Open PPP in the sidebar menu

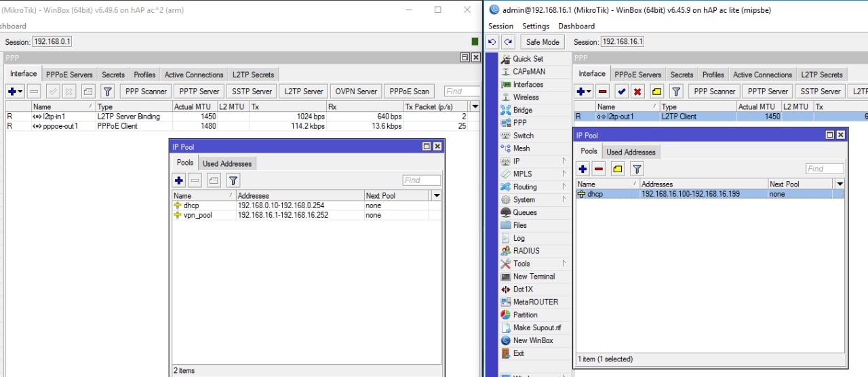(519, 123)
